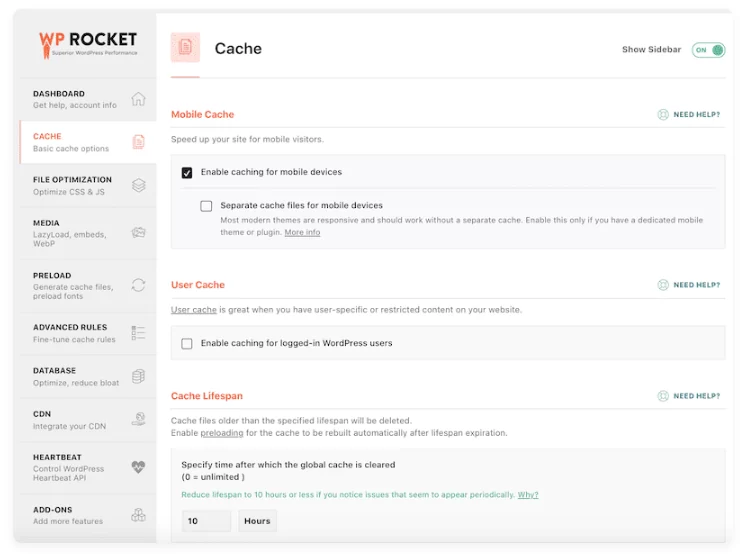Enable caching for logged-in WordPress users checkbox
Viewport: 747px width, 554px height.
pos(187,343)
